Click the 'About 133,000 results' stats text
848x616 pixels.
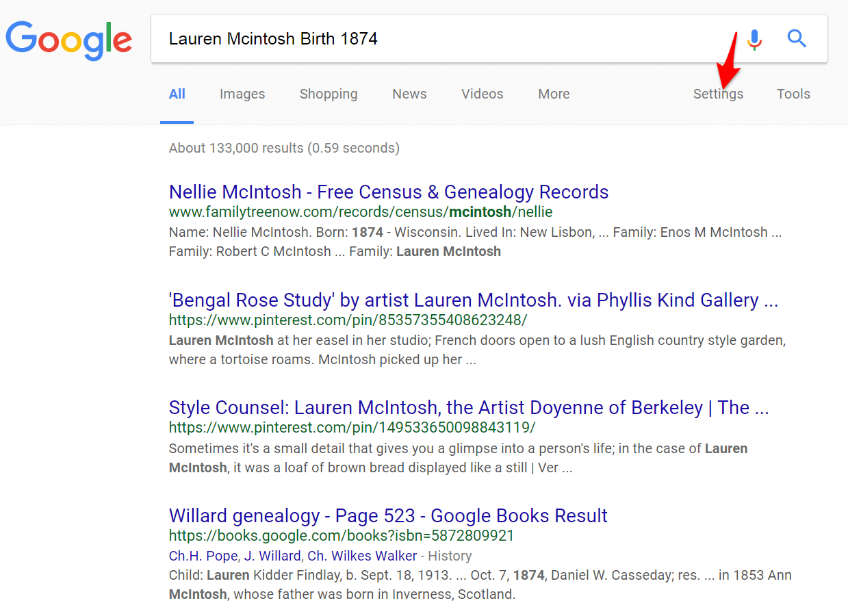point(284,148)
